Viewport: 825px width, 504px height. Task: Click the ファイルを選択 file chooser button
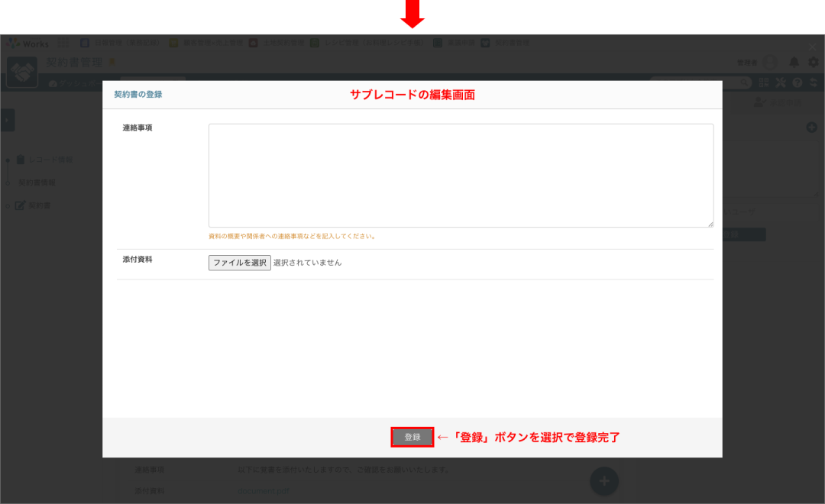(239, 263)
